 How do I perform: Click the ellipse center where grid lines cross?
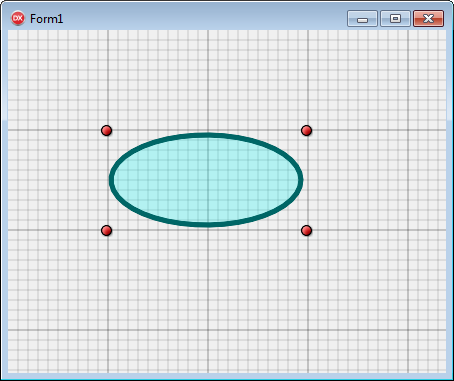click(x=208, y=180)
